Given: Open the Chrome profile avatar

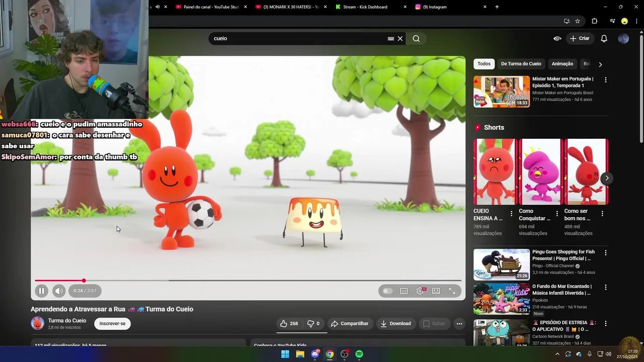Looking at the screenshot, I should coord(624,21).
